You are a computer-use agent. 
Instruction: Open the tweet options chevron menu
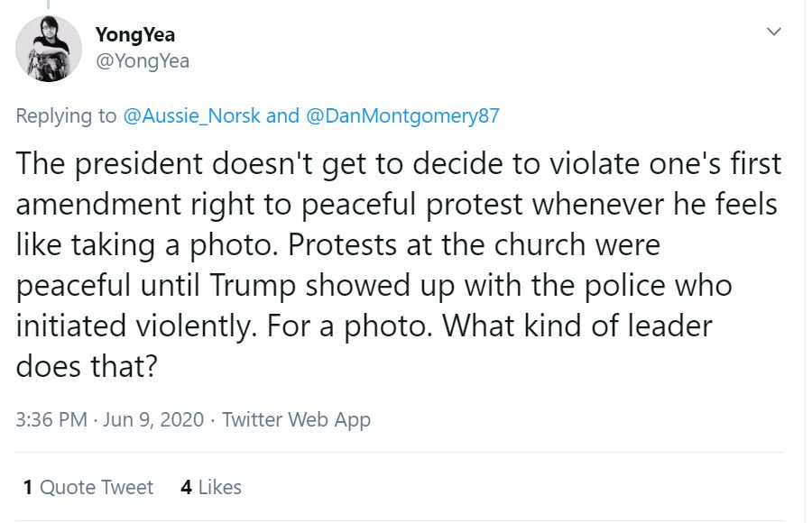[x=773, y=32]
